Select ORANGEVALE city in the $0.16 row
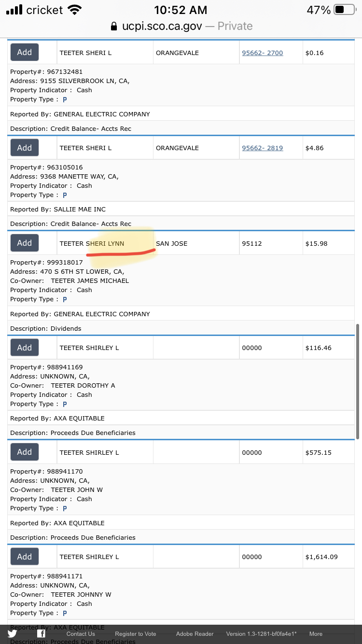The height and width of the screenshot is (644, 362). [x=177, y=53]
